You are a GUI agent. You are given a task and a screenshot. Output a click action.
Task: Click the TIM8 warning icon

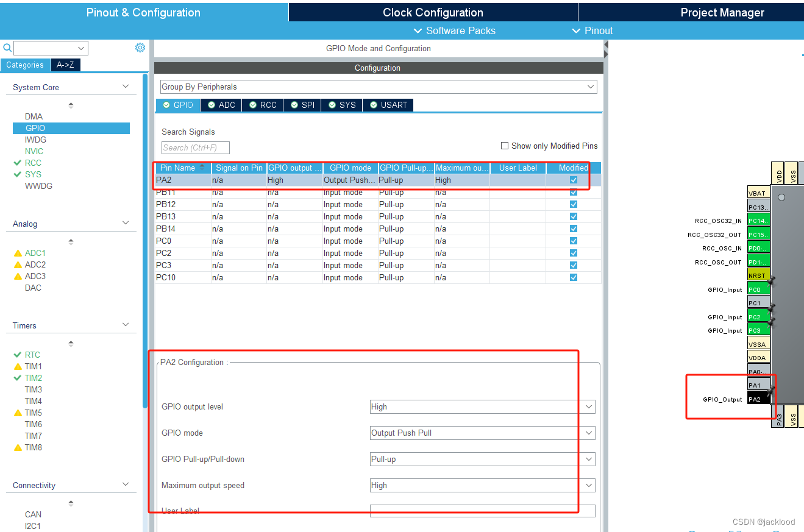pyautogui.click(x=18, y=447)
